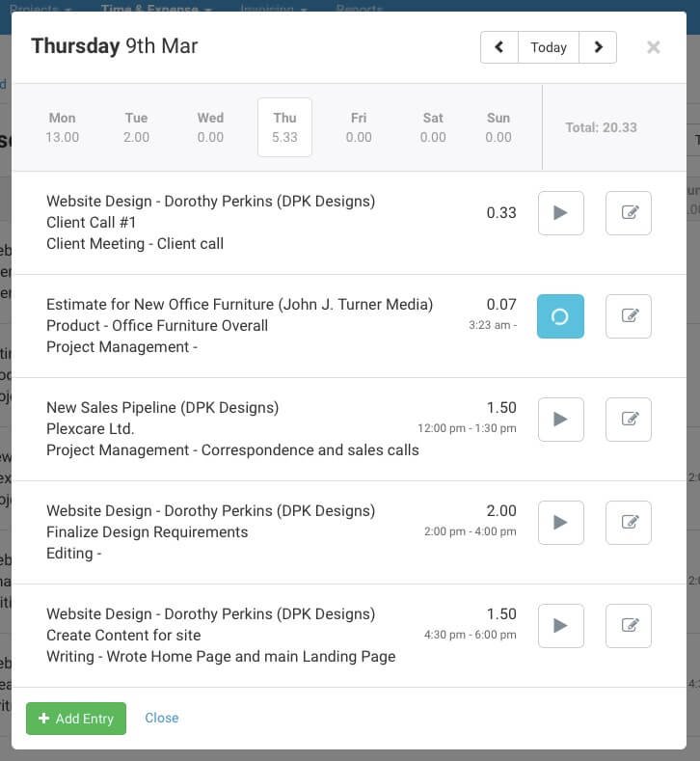Go to the next day arrow
This screenshot has height=761, width=700.
(x=598, y=47)
